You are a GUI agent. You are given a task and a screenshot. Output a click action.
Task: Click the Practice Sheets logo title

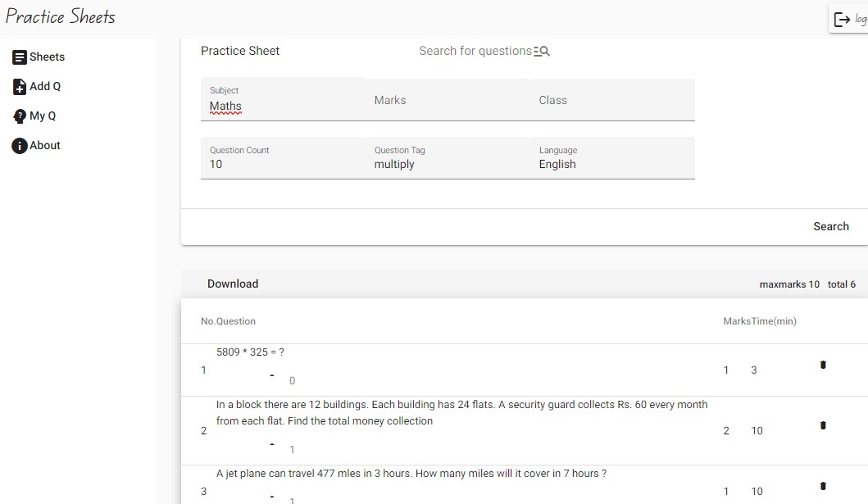point(61,16)
